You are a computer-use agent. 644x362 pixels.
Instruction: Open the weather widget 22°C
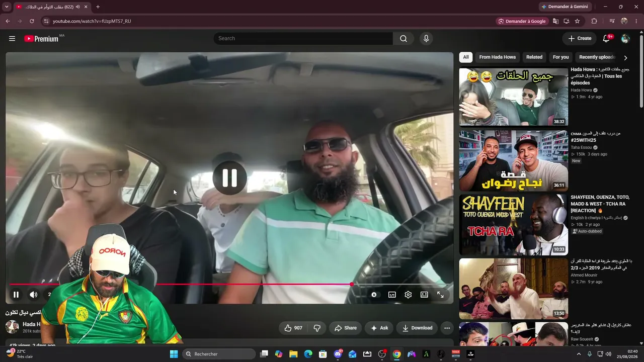[20, 354]
